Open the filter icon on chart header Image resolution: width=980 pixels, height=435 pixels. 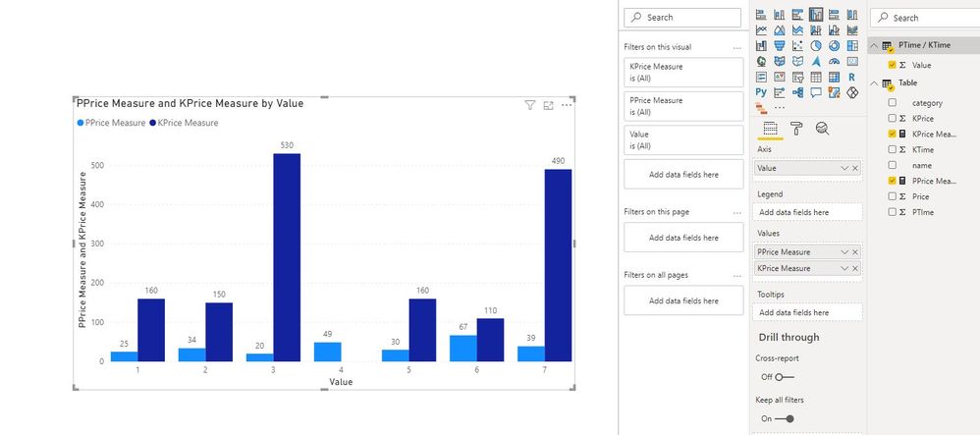[x=530, y=106]
